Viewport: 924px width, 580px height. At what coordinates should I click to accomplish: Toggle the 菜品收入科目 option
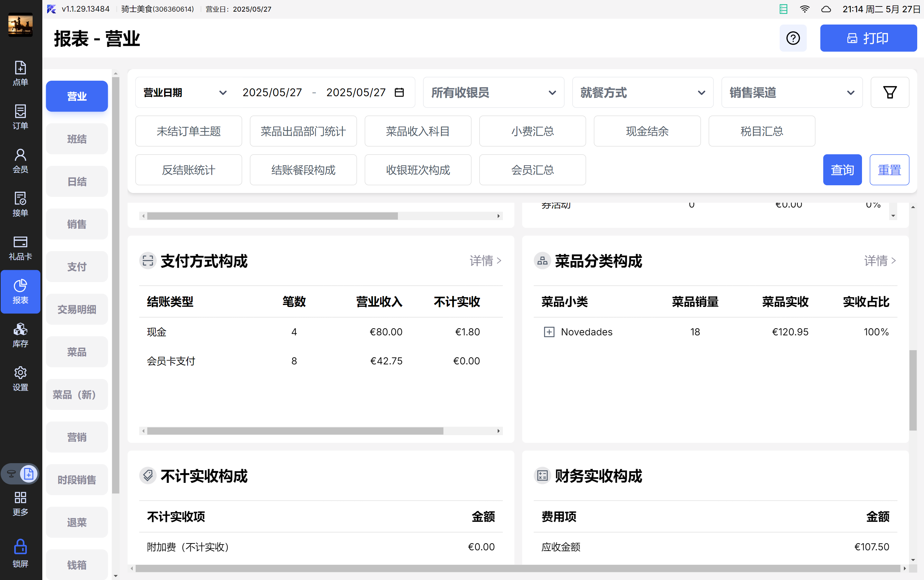point(418,131)
